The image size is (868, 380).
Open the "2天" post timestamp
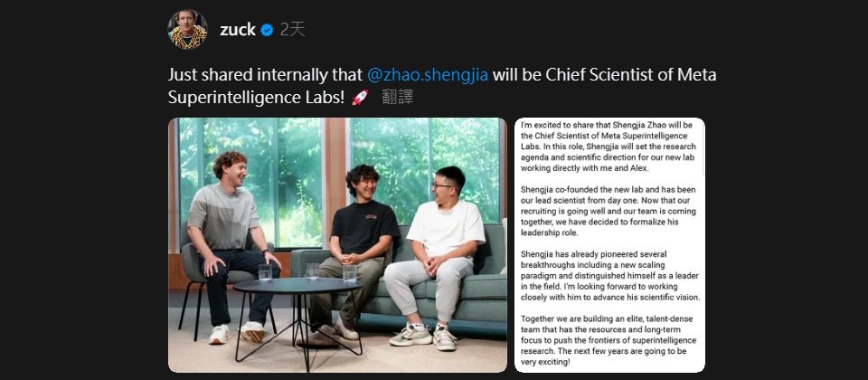[x=292, y=30]
